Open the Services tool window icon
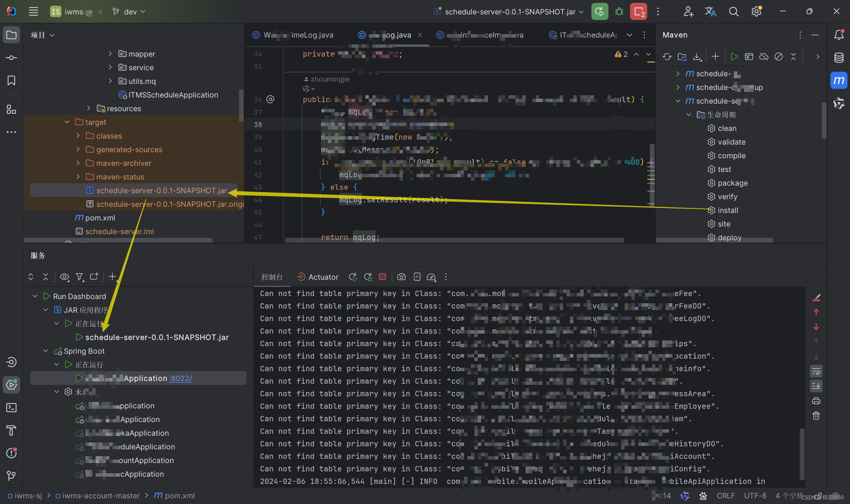The image size is (850, 504). 11,385
